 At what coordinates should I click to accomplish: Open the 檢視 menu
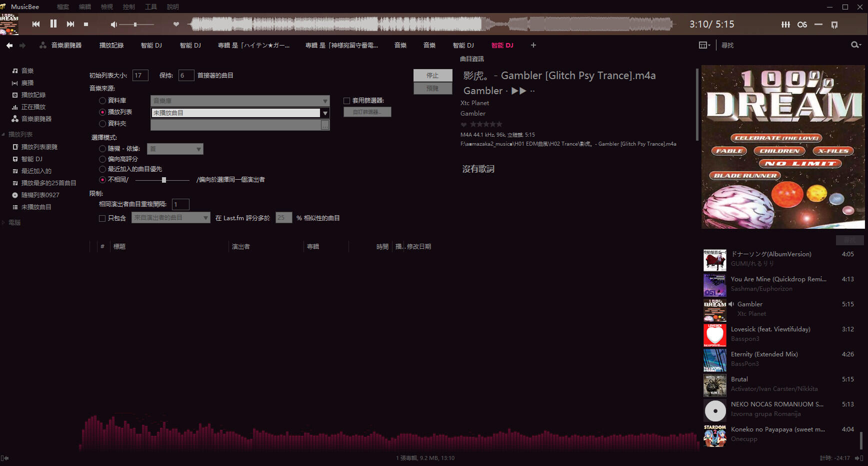(x=106, y=7)
